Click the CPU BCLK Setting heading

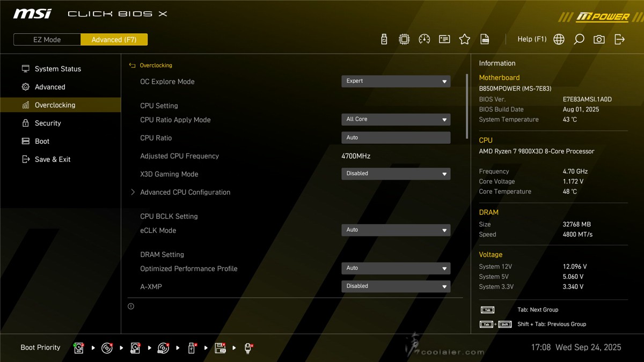pyautogui.click(x=169, y=216)
